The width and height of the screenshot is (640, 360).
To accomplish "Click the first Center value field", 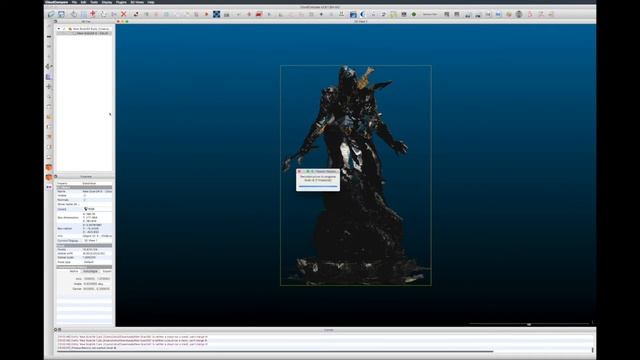I will (89, 289).
